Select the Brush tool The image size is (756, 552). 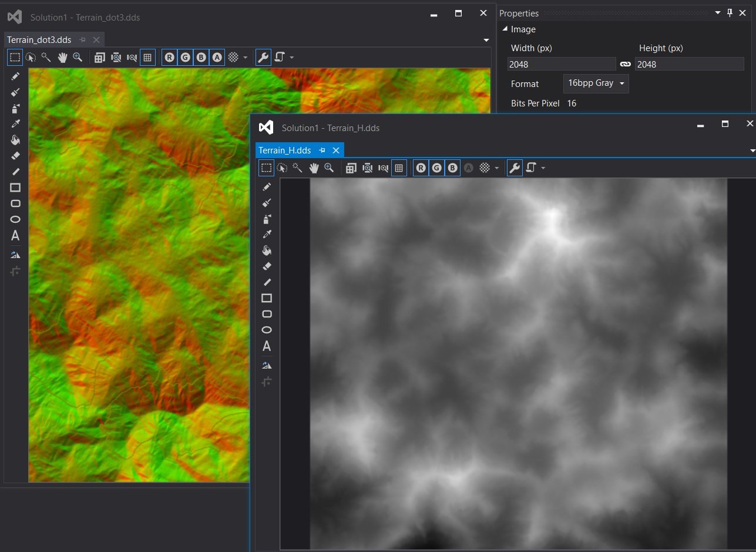click(15, 92)
